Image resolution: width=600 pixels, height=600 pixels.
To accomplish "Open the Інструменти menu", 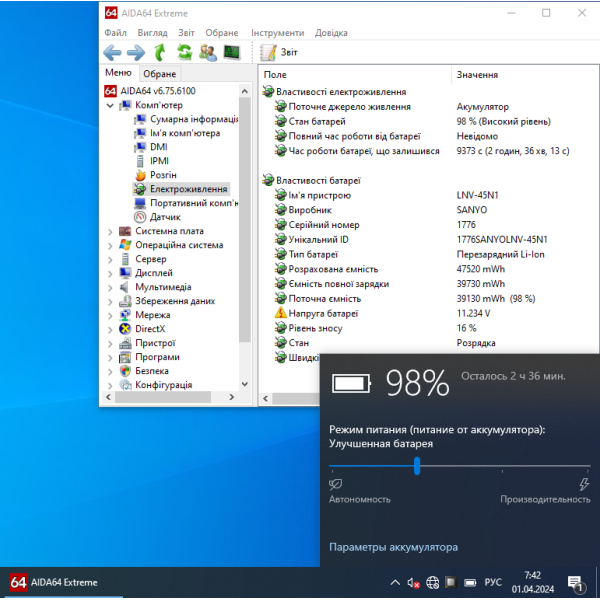I will pyautogui.click(x=277, y=33).
